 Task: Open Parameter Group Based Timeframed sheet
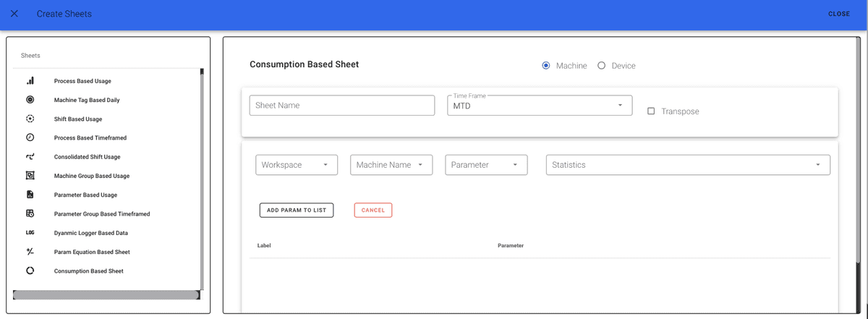click(102, 213)
